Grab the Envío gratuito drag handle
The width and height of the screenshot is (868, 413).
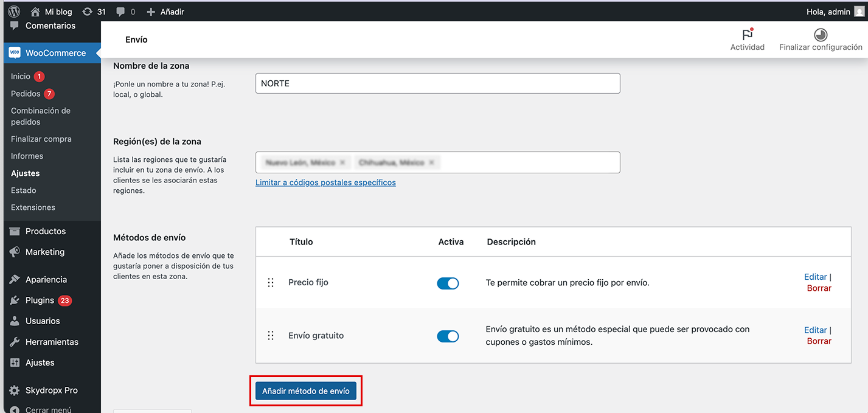(x=271, y=336)
